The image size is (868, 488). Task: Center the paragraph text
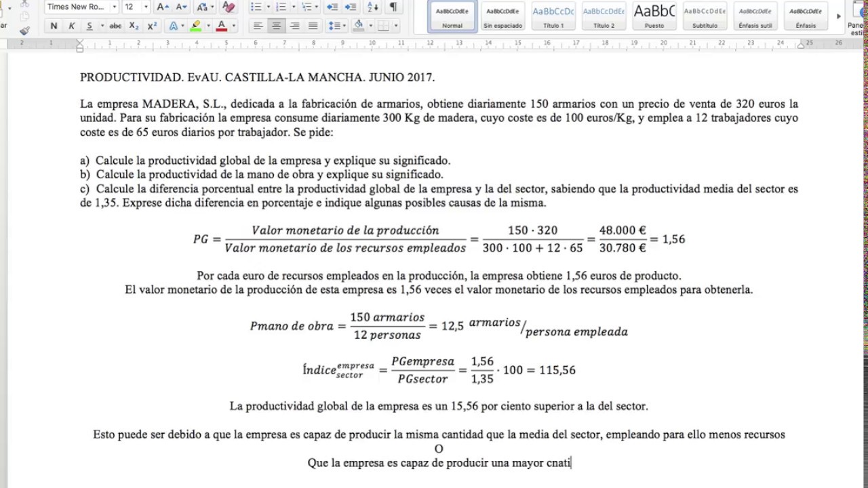[276, 26]
